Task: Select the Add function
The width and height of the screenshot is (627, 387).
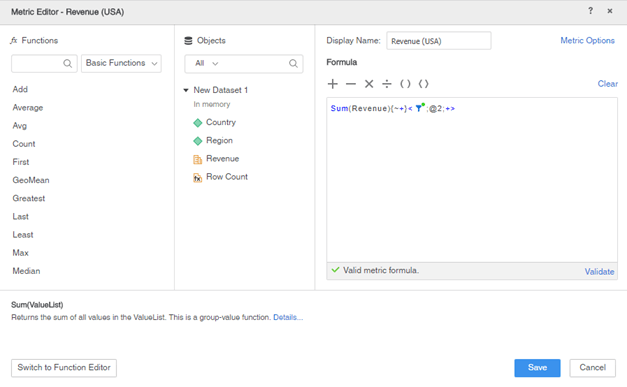Action: (20, 89)
